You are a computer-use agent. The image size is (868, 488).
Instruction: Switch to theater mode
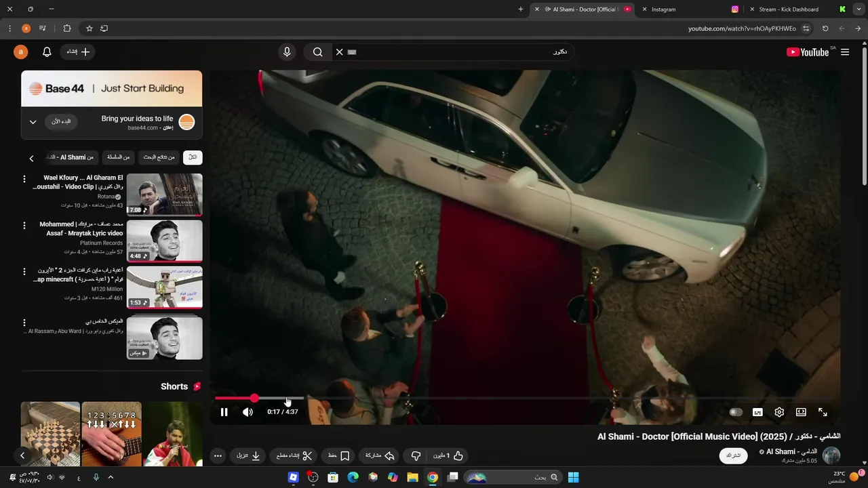click(801, 412)
